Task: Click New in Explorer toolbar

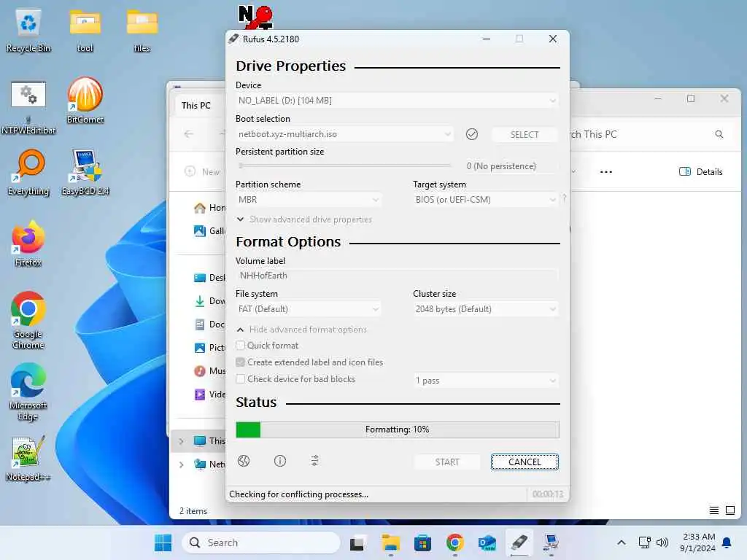Action: 202,172
